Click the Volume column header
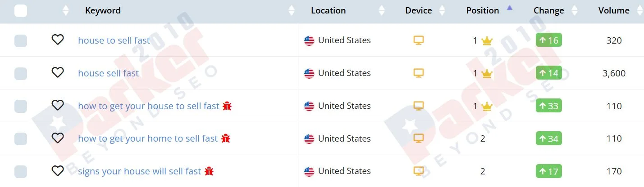 click(614, 10)
